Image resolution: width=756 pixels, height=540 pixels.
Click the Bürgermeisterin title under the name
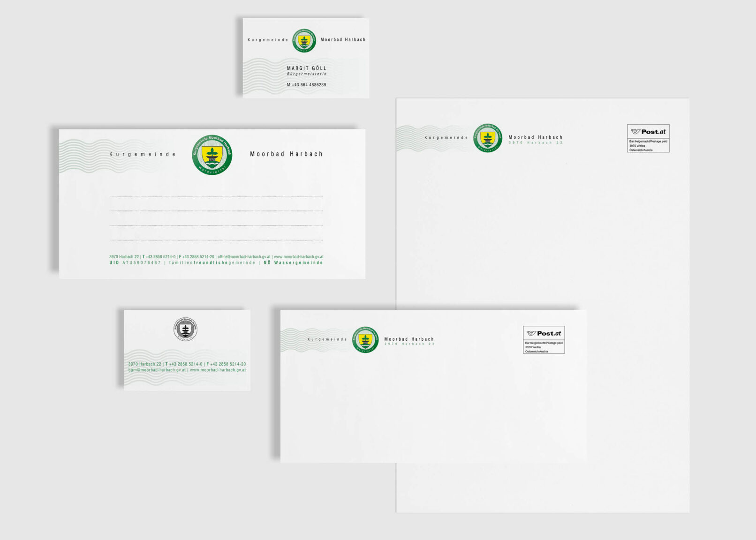(x=307, y=74)
